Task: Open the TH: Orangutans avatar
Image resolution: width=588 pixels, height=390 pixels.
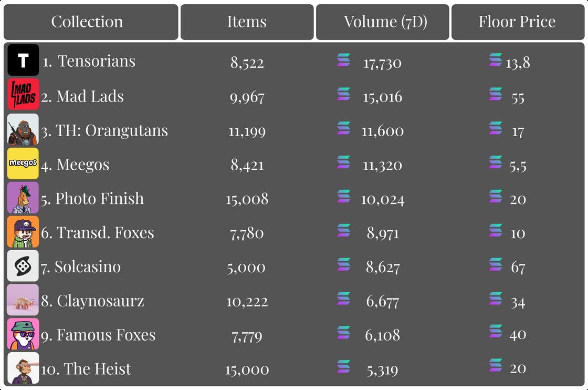Action: click(x=23, y=129)
